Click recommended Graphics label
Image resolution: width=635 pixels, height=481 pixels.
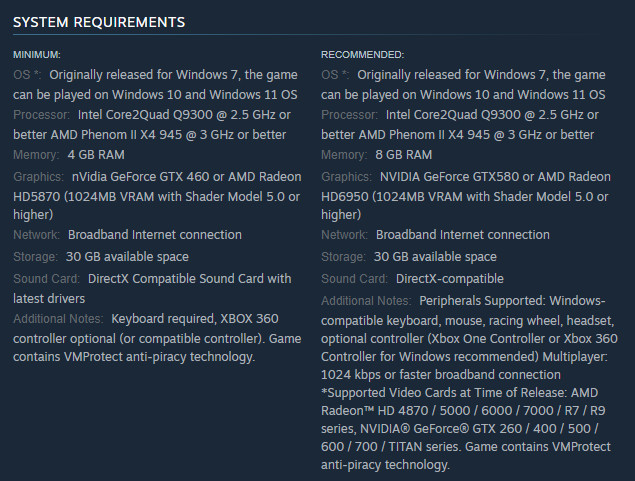[346, 177]
